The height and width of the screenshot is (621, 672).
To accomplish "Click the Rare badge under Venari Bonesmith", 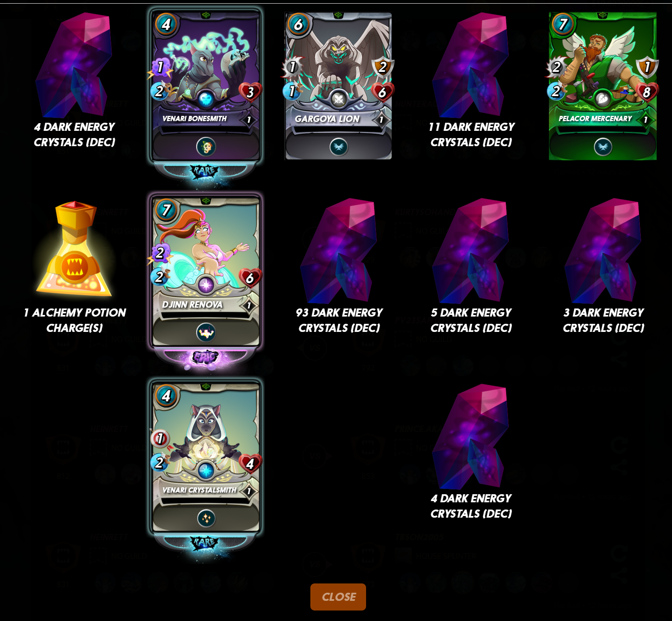I will click(x=205, y=171).
